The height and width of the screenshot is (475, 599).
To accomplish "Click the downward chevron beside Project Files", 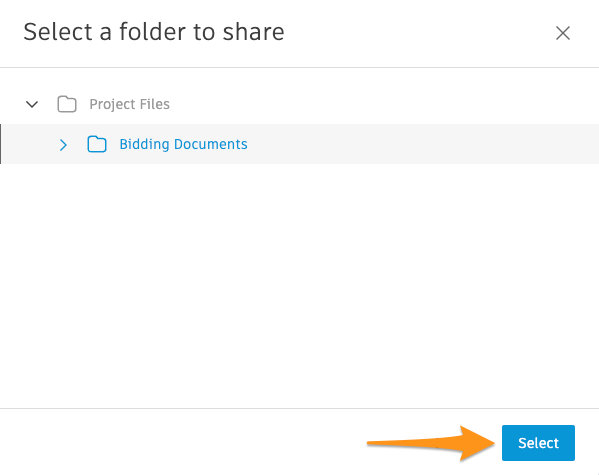I will click(x=32, y=104).
